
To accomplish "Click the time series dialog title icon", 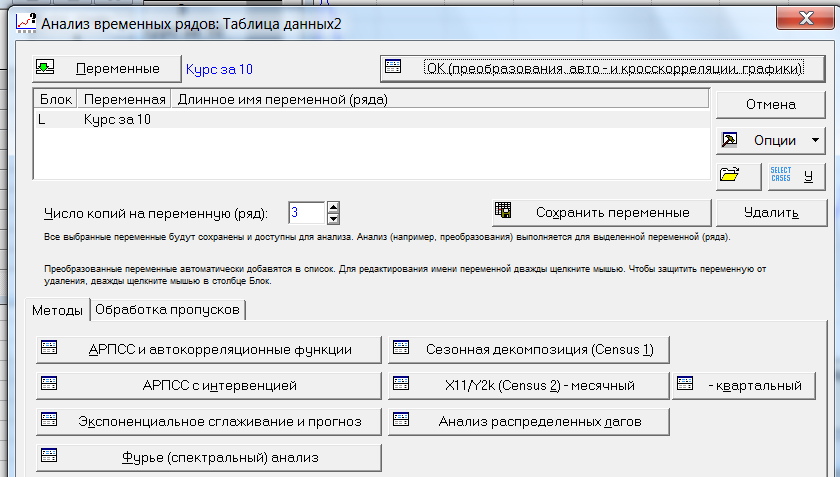I will pos(26,23).
